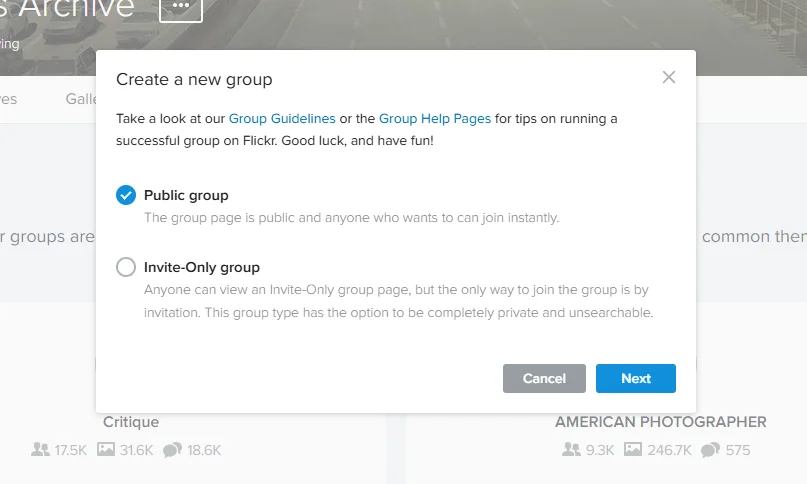Open the Group Help Pages link
This screenshot has width=807, height=484.
pyautogui.click(x=435, y=118)
